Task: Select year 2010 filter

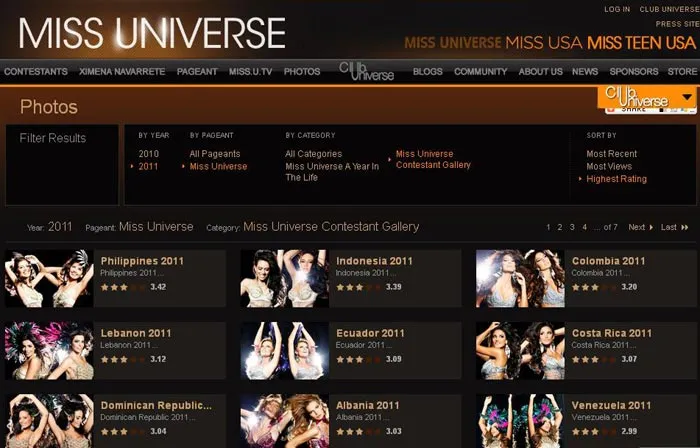Action: (149, 154)
